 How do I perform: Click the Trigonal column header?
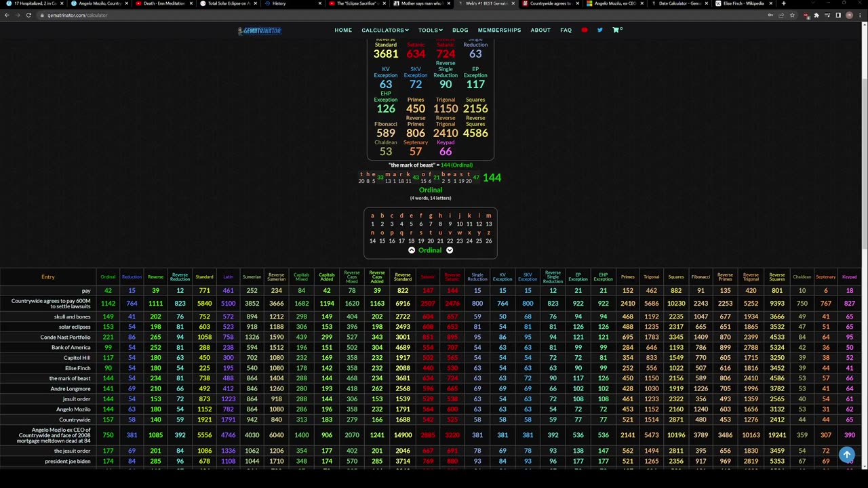(651, 277)
